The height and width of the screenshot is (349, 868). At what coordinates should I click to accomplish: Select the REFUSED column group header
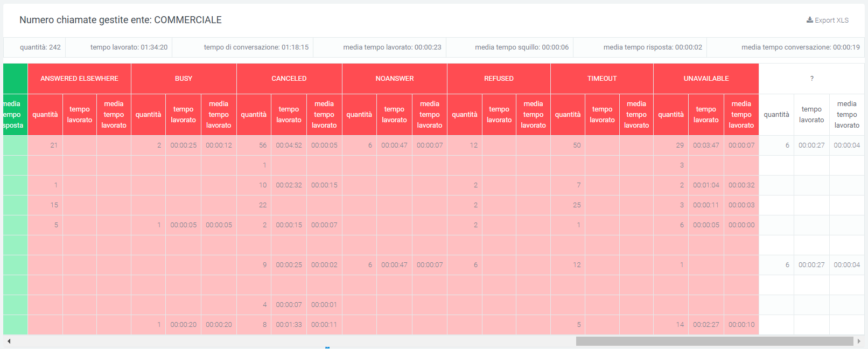coord(499,79)
